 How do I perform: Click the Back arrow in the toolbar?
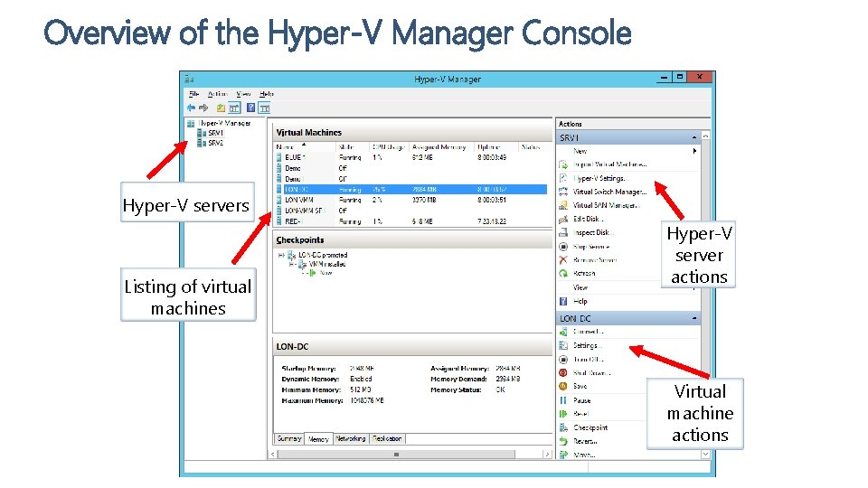point(192,108)
